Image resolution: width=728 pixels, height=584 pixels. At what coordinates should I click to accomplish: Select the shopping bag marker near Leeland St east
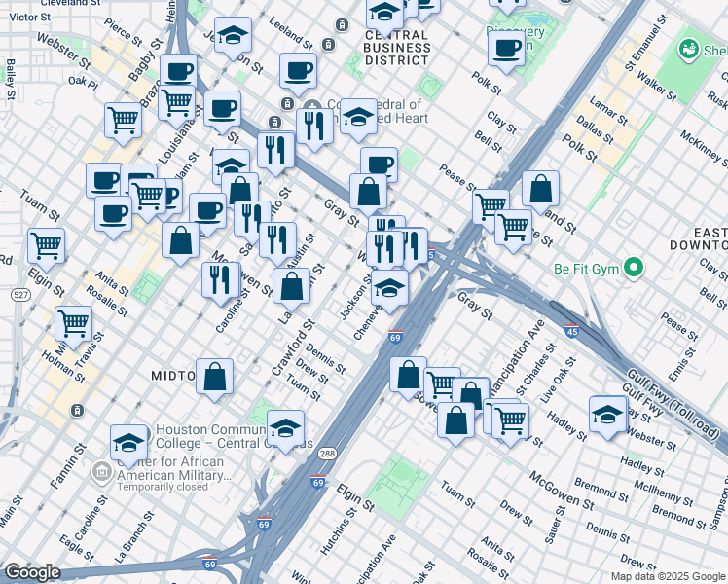tap(540, 192)
